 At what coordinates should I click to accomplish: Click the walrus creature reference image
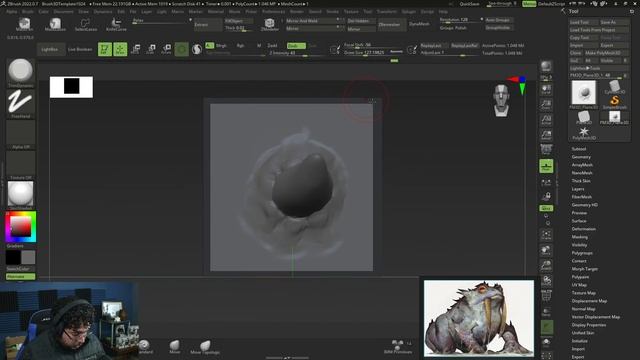click(478, 318)
